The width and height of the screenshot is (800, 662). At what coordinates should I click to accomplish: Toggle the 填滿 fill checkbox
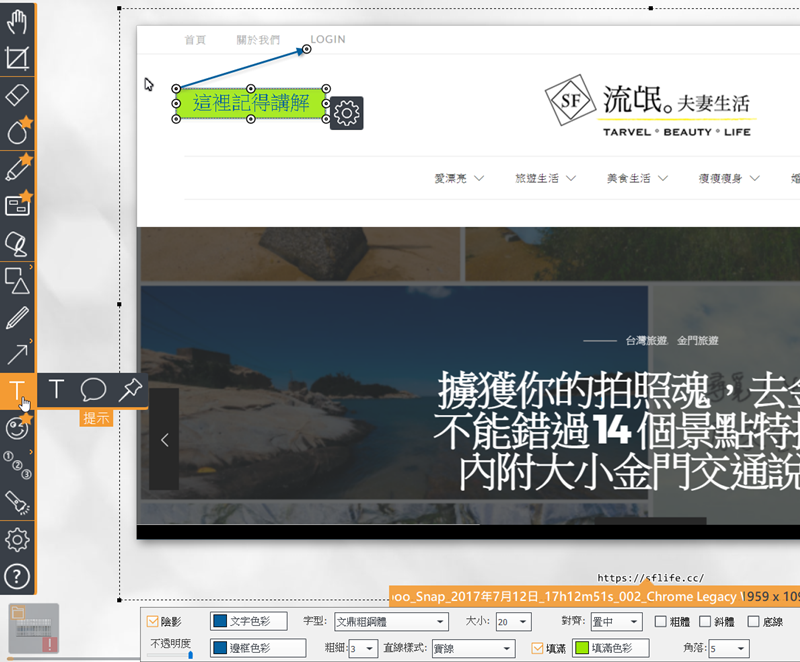pyautogui.click(x=538, y=648)
